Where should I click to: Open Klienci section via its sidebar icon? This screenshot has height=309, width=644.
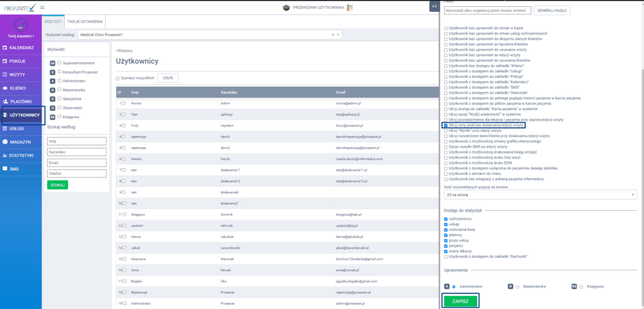(5, 88)
